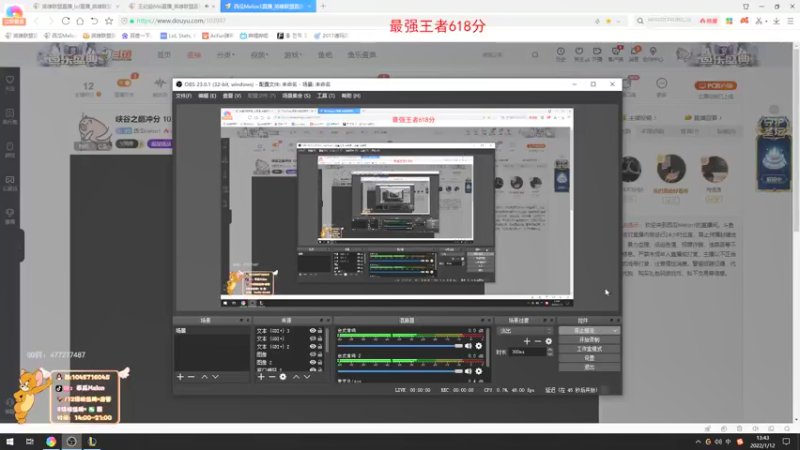Go to browser home page icon

point(80,21)
